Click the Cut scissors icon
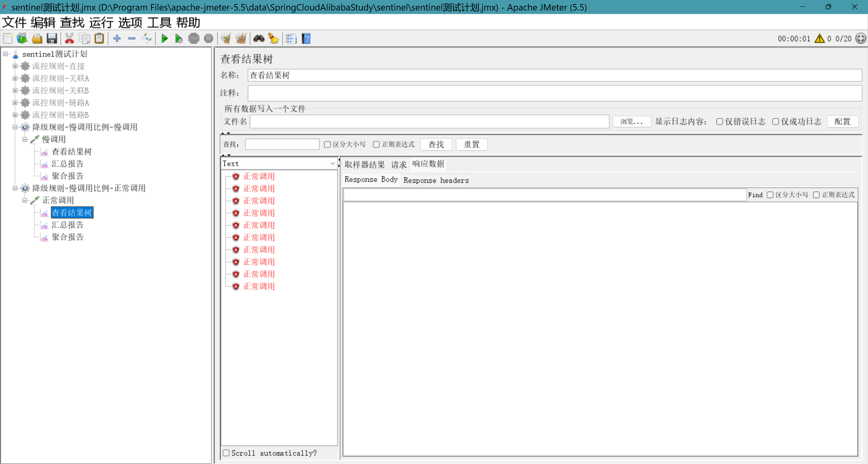 point(70,39)
